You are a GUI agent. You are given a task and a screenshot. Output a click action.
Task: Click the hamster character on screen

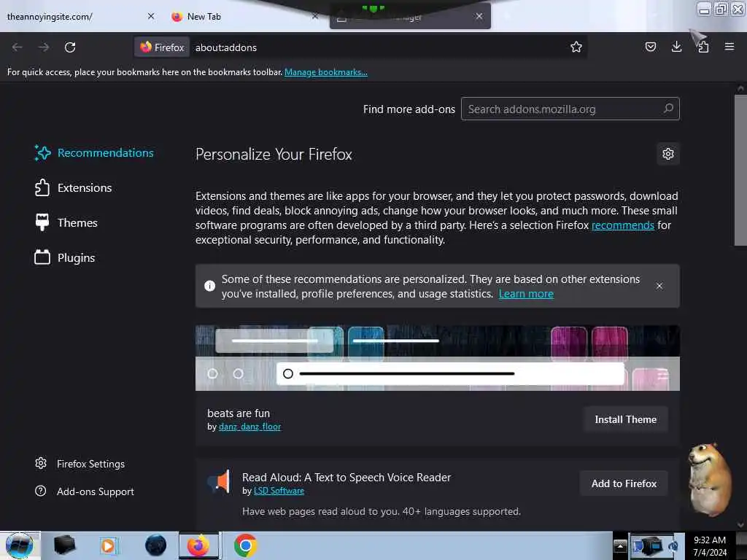(x=709, y=479)
